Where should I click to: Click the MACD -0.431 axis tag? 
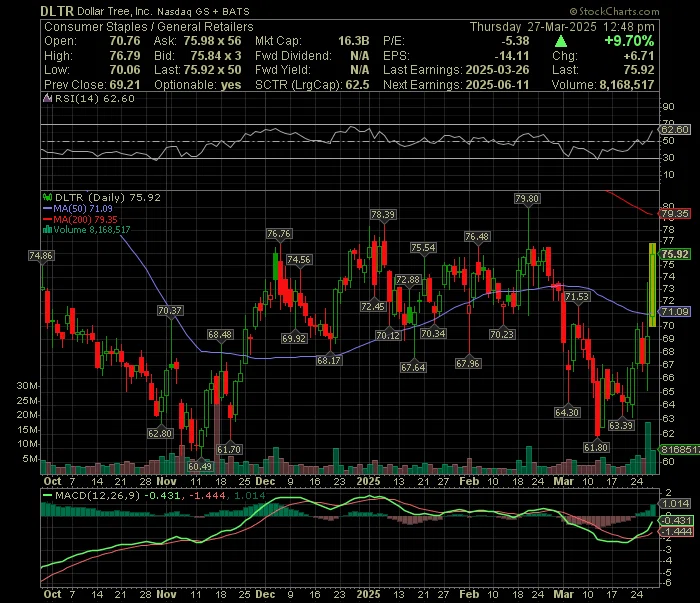coord(676,521)
